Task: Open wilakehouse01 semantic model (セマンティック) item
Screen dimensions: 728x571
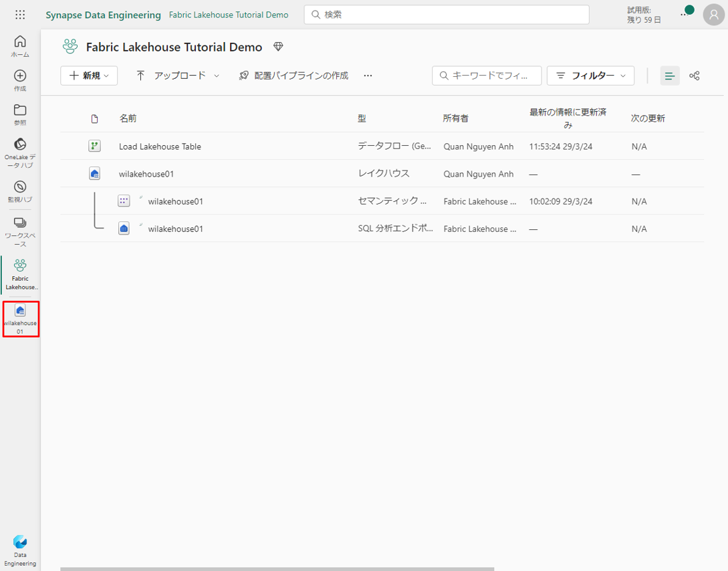Action: 176,201
